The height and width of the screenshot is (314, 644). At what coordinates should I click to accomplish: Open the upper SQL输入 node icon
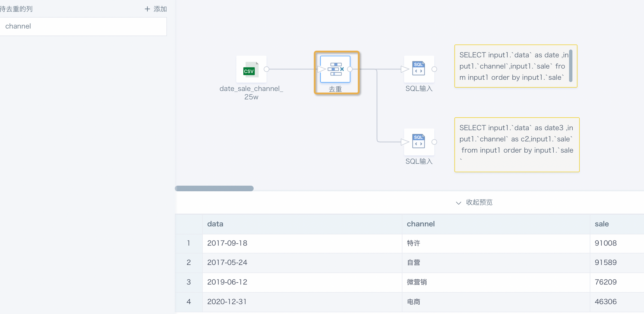[419, 69]
